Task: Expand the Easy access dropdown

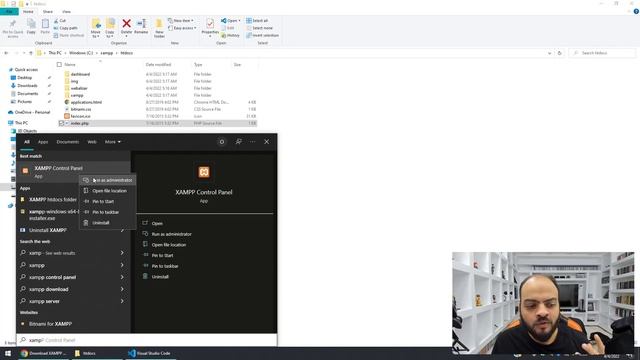Action: tap(182, 28)
